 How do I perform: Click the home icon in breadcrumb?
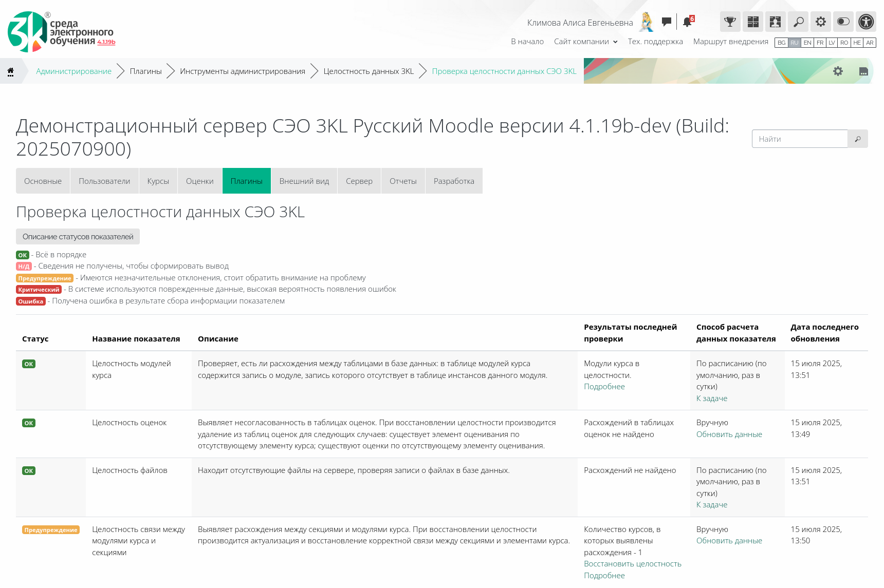(x=10, y=71)
